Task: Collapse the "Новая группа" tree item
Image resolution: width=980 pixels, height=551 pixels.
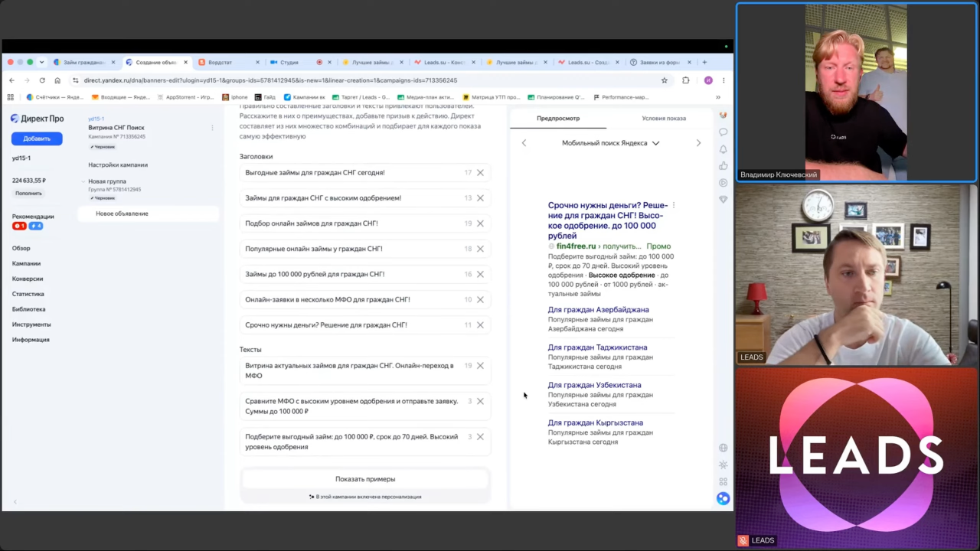Action: coord(82,182)
